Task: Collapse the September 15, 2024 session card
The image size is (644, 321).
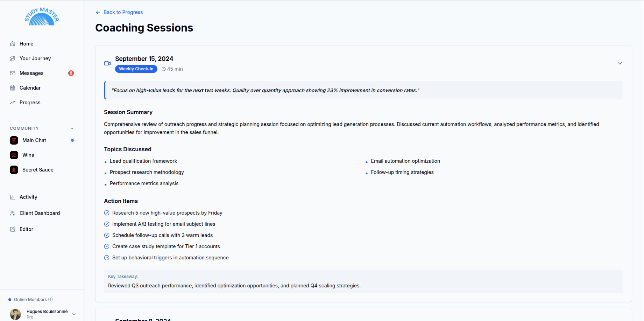Action: pyautogui.click(x=620, y=63)
